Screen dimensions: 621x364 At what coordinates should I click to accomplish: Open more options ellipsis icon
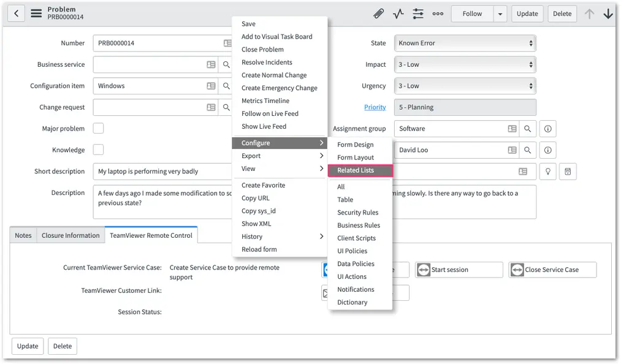[x=438, y=14]
